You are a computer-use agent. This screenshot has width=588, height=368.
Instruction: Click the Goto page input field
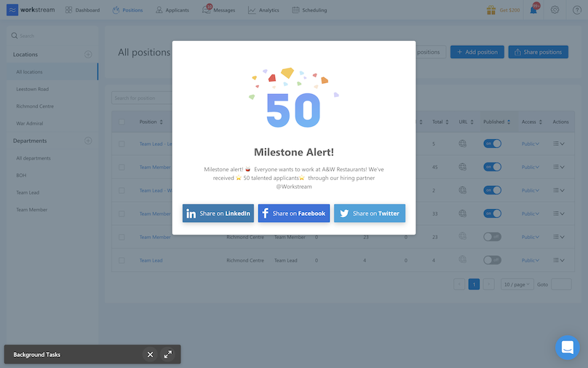tap(561, 284)
